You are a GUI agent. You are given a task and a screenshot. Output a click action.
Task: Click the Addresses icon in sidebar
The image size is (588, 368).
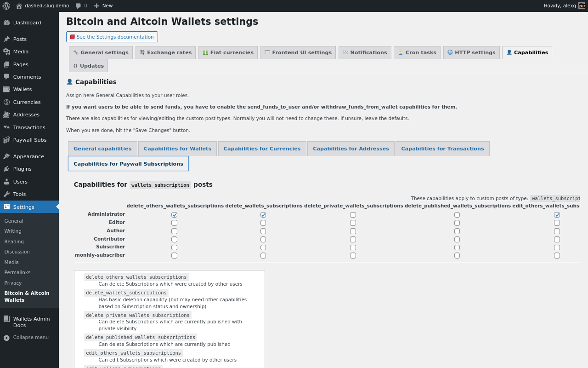(x=6, y=115)
